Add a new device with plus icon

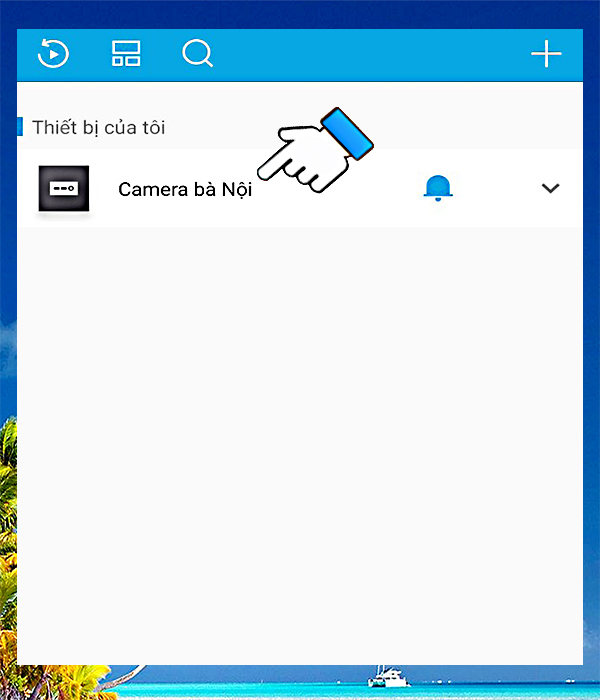546,54
